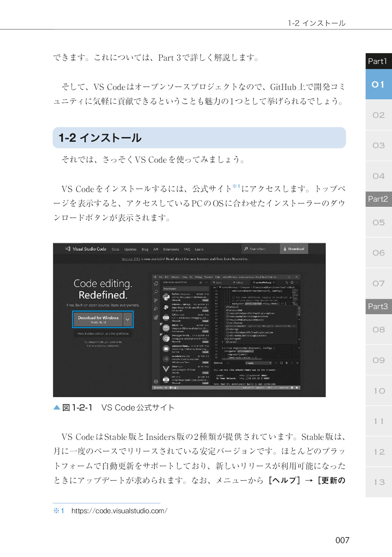
Task: Close the serviceWorker.js tab
Action: pyautogui.click(x=274, y=282)
